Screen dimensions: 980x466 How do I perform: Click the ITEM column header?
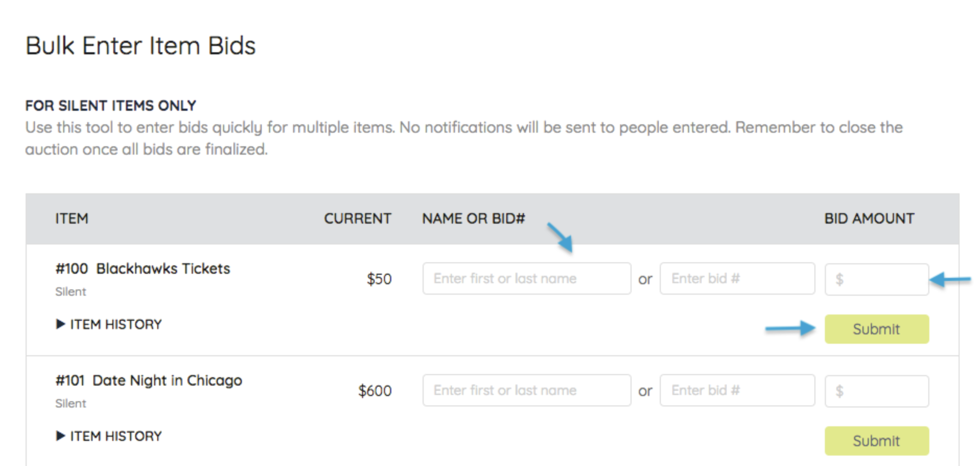pos(72,218)
